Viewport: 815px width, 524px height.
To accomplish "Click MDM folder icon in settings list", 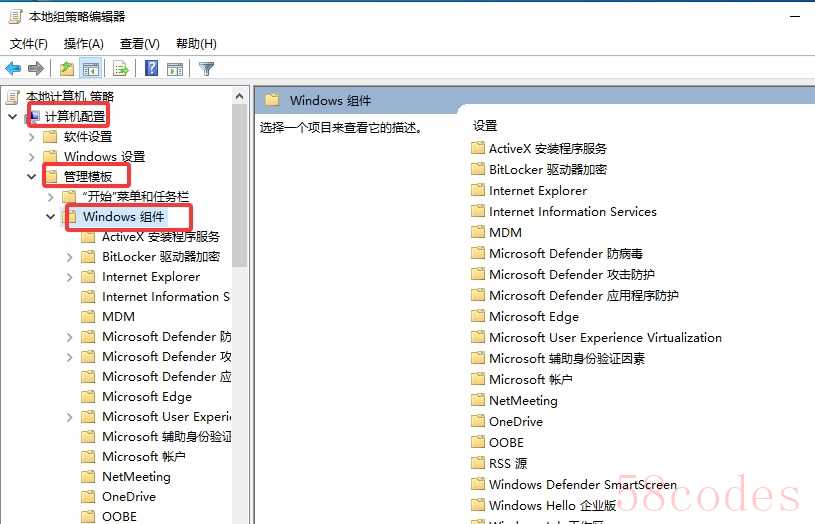I will pyautogui.click(x=478, y=232).
